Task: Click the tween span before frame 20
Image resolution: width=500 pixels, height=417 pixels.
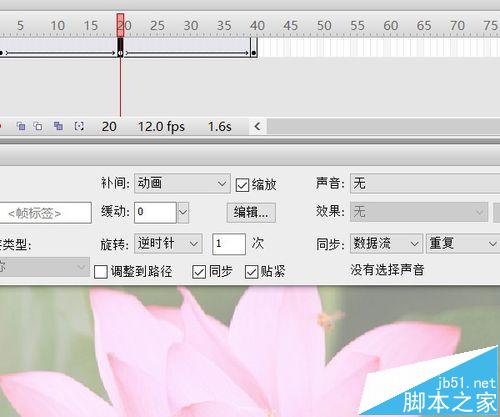Action: coord(60,47)
